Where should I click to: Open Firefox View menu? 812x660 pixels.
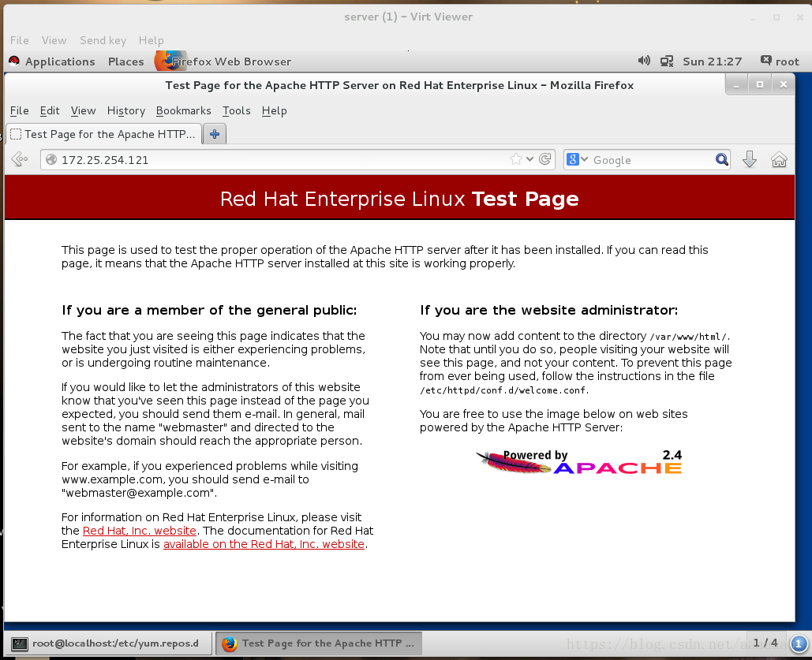click(x=84, y=110)
